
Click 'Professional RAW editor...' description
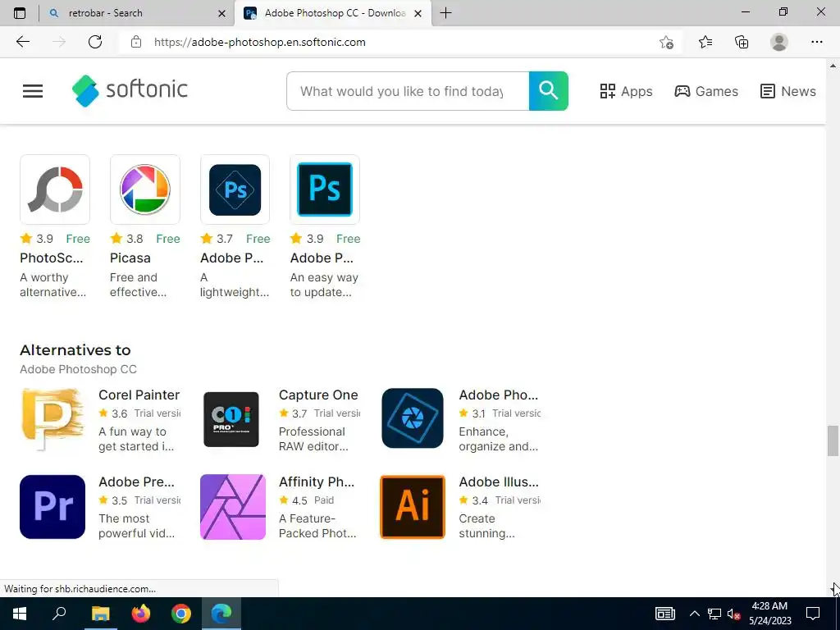(x=313, y=439)
